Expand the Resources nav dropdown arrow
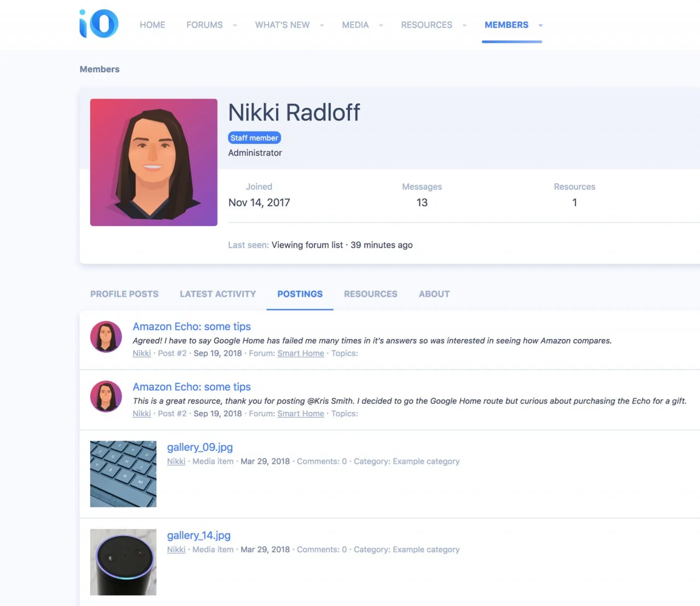The width and height of the screenshot is (700, 606). pyautogui.click(x=464, y=25)
